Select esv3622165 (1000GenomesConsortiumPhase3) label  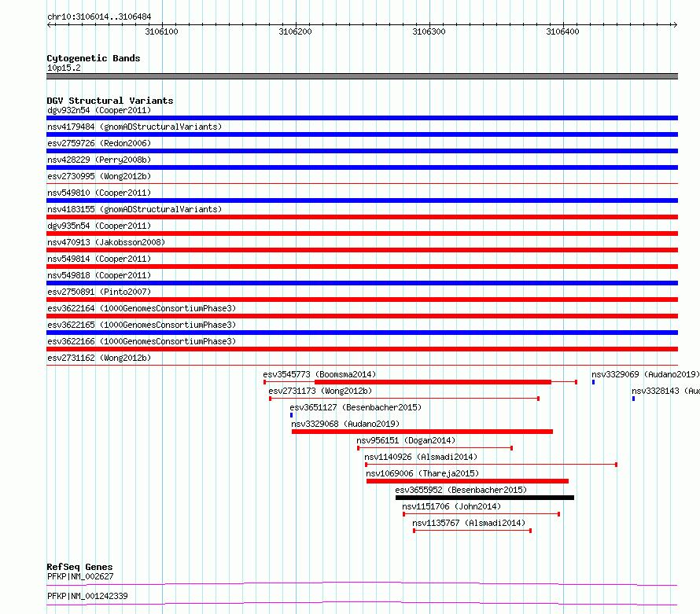click(142, 325)
